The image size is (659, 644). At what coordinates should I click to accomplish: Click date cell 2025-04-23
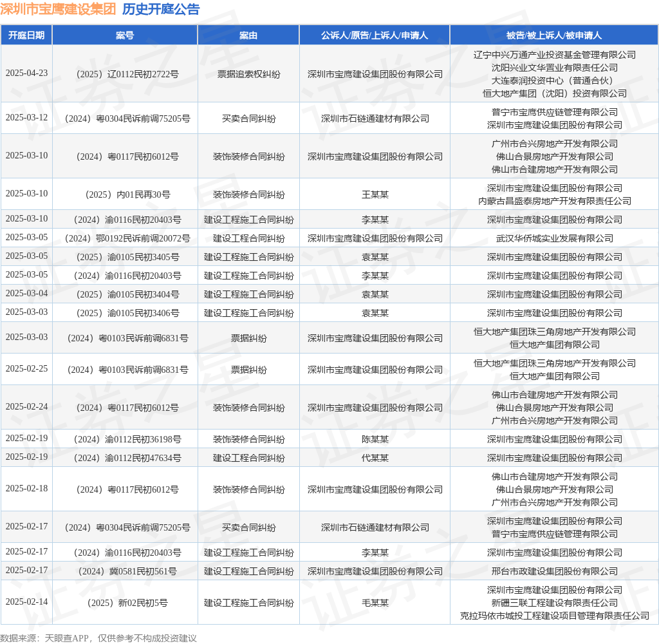coord(26,73)
